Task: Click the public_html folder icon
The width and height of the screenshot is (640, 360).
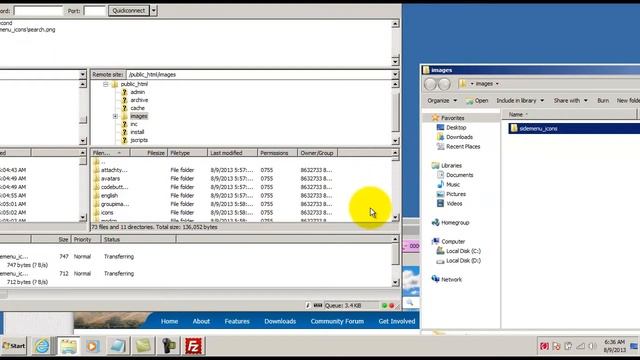Action: click(x=115, y=84)
